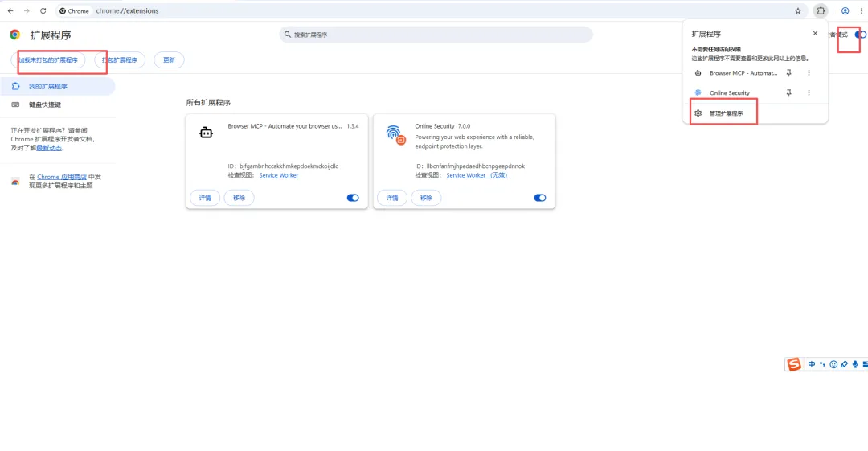Focus the 搜索扩展程序 search field
The width and height of the screenshot is (868, 451).
pos(436,35)
